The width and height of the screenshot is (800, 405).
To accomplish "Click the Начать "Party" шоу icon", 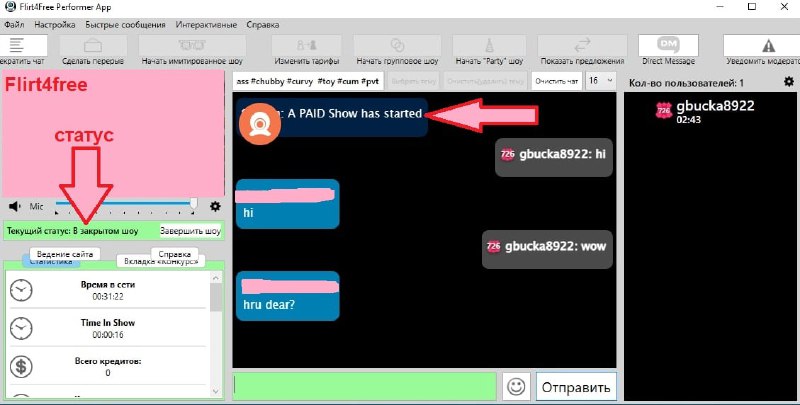I will [x=489, y=45].
